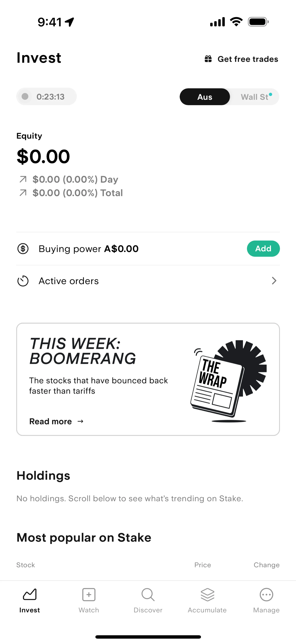Sort the list by Change column

coord(266,565)
